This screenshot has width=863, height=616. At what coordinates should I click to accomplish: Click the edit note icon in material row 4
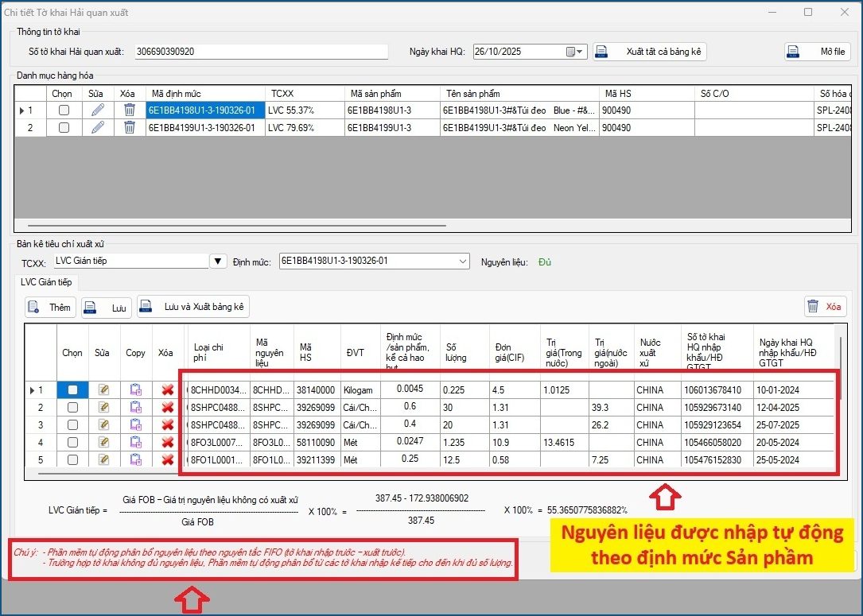click(x=103, y=443)
